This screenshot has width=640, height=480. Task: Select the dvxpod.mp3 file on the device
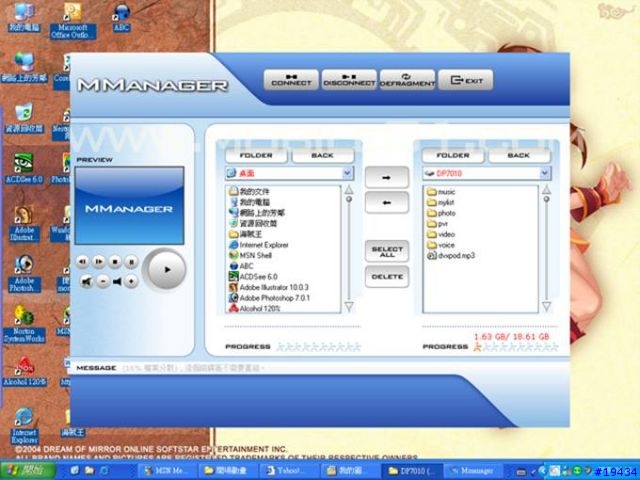pyautogui.click(x=451, y=256)
